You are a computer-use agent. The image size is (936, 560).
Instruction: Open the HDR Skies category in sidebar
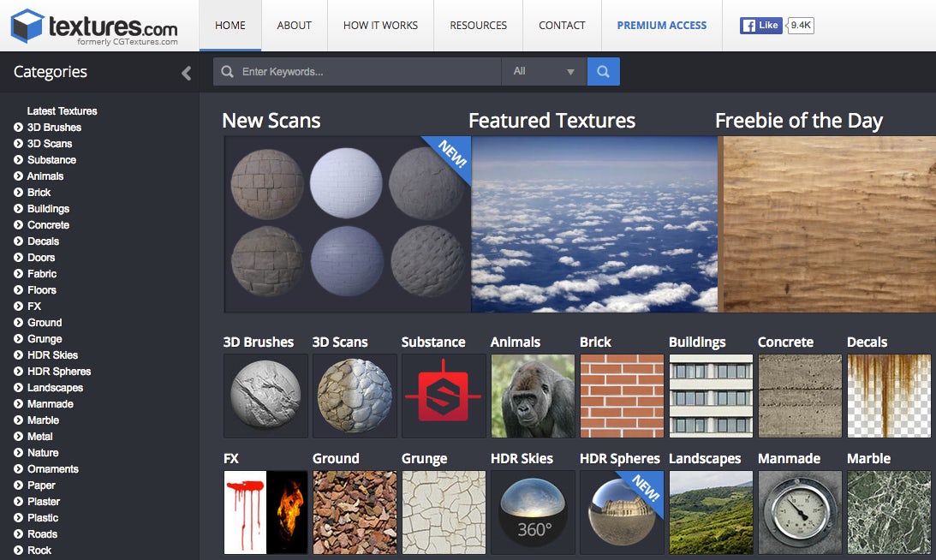click(x=52, y=355)
